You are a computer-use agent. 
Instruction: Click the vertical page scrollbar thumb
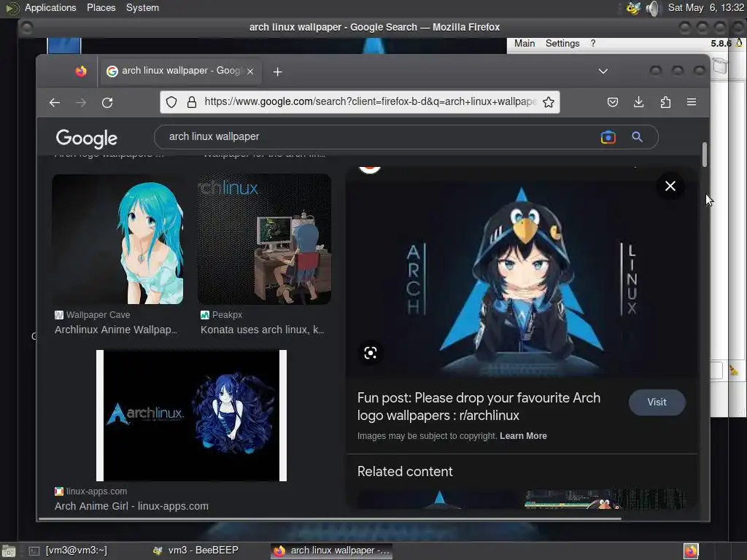(x=704, y=155)
